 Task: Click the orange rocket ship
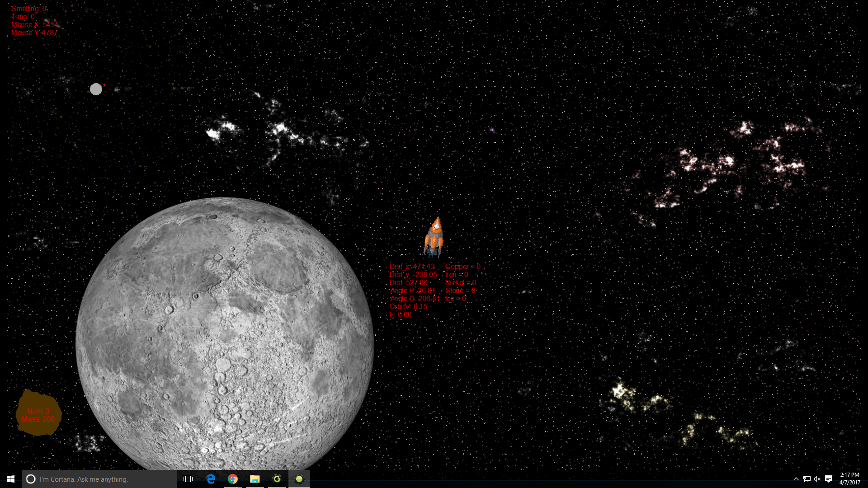point(434,237)
